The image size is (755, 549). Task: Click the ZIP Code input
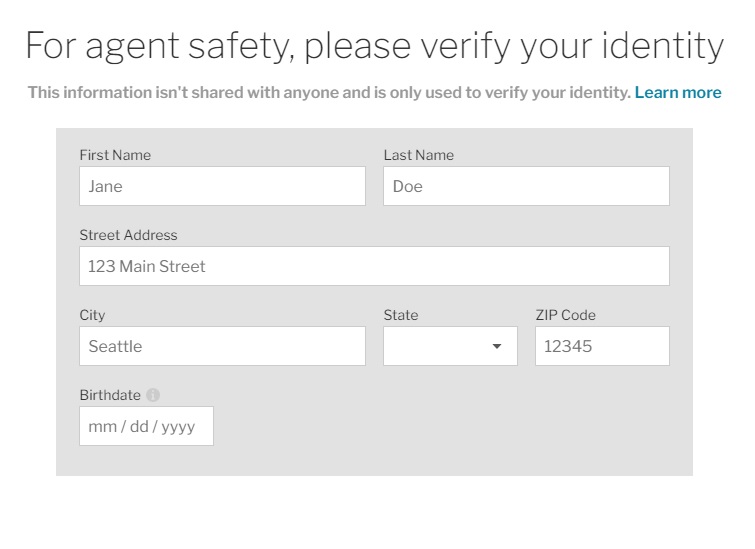coord(602,346)
